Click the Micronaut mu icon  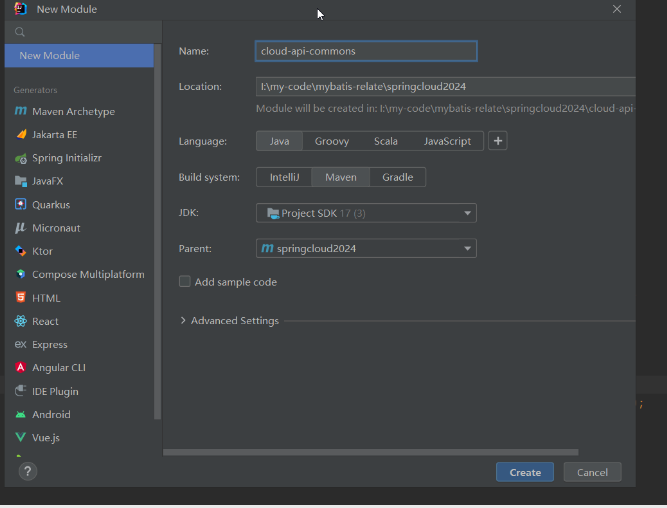pyautogui.click(x=20, y=228)
